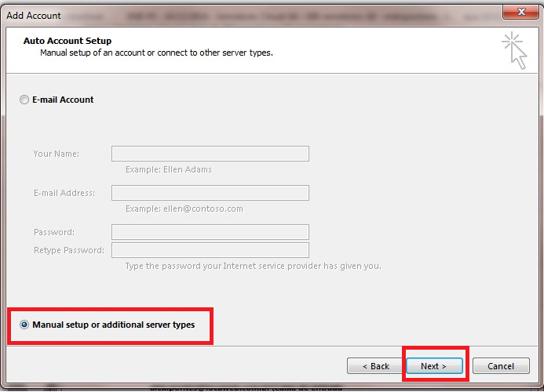Click the 'Retype Password:' label
Image resolution: width=544 pixels, height=392 pixels.
click(x=69, y=250)
